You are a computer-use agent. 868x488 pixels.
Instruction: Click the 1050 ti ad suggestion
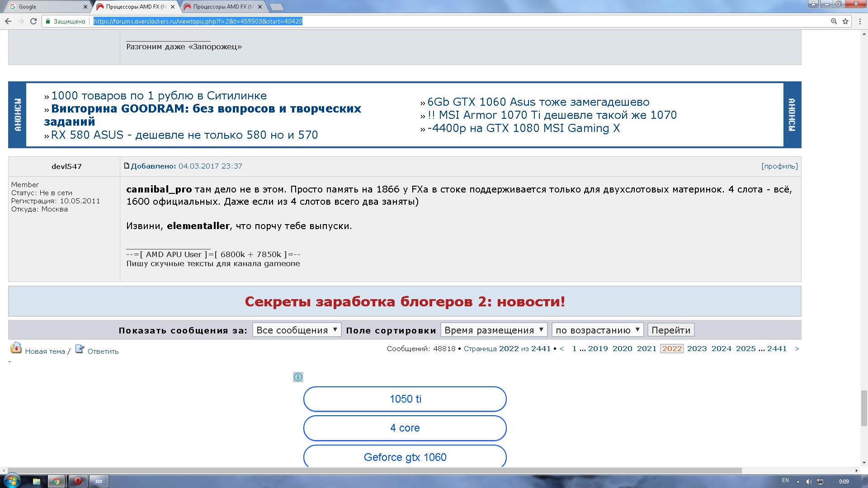(405, 399)
